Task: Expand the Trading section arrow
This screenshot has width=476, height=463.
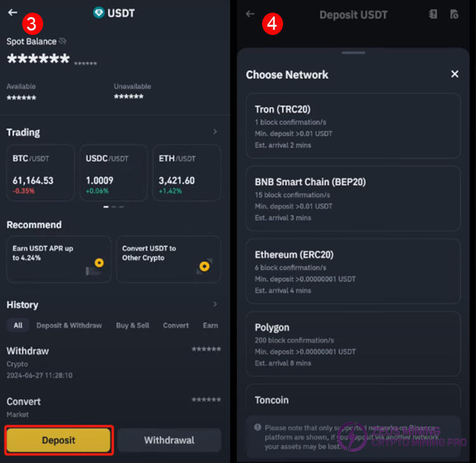Action: tap(215, 132)
